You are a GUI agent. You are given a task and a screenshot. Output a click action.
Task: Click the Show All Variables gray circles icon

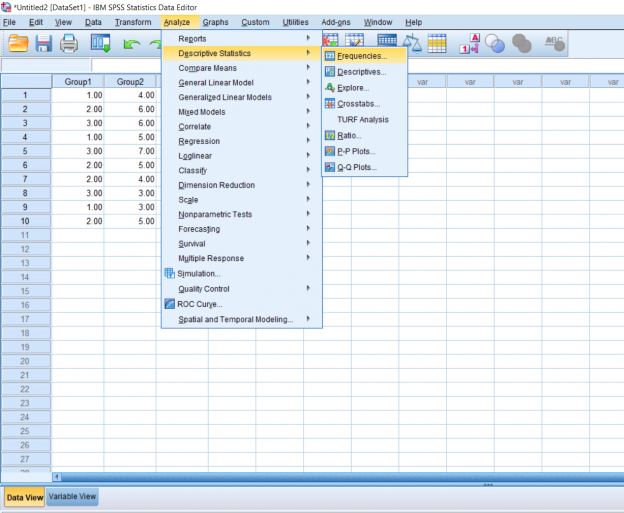521,43
